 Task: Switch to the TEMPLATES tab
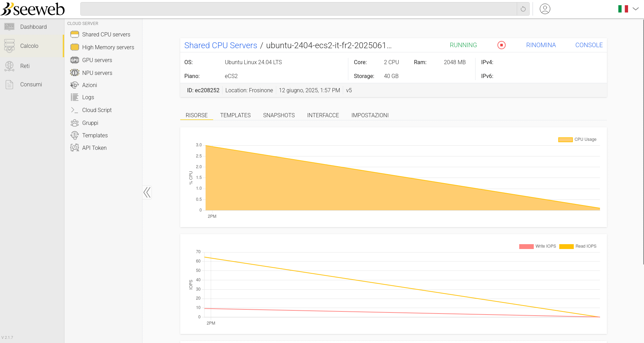click(x=235, y=115)
